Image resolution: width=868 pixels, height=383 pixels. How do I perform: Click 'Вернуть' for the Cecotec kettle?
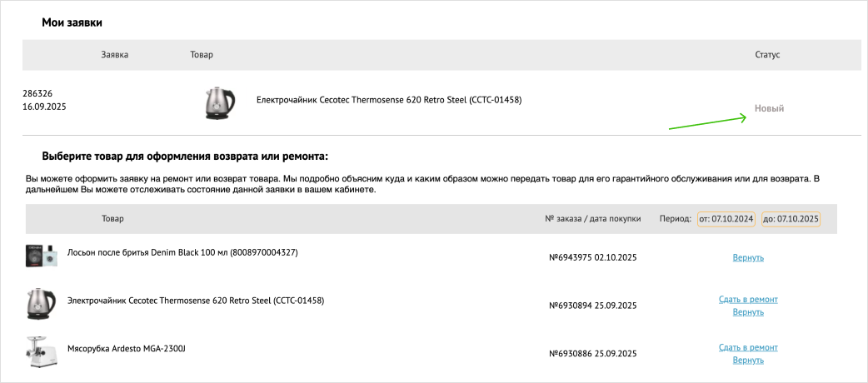tap(748, 312)
